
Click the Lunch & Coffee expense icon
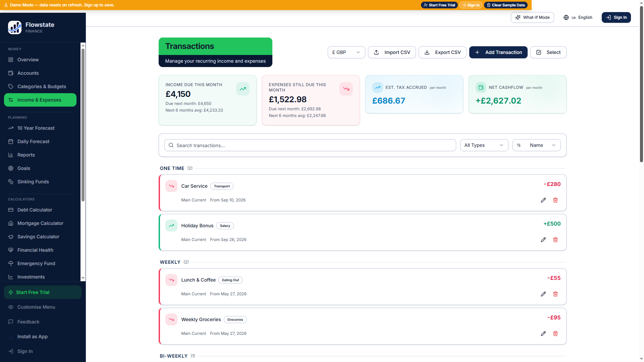(x=171, y=280)
